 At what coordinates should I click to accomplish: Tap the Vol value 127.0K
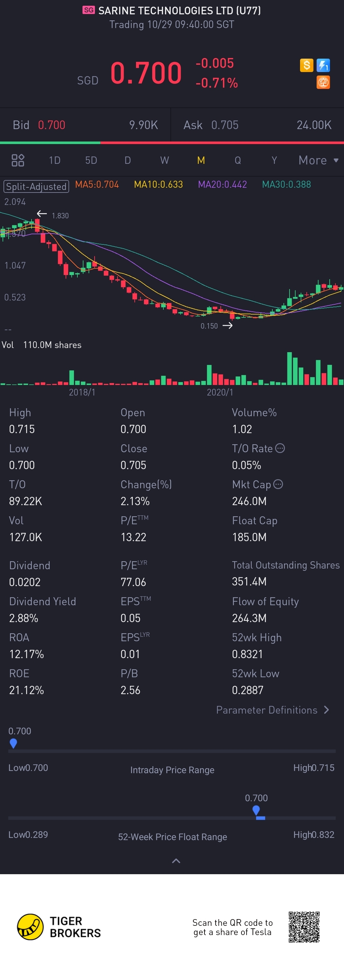[x=25, y=537]
